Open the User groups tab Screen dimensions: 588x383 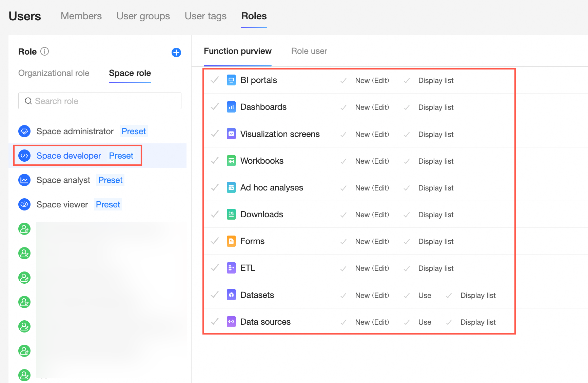click(x=143, y=16)
